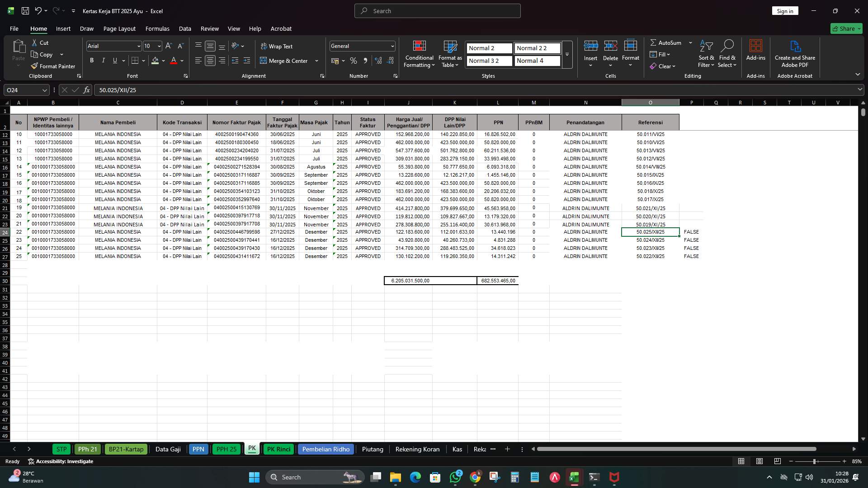
Task: Open the General number format dropdown
Action: pos(392,46)
